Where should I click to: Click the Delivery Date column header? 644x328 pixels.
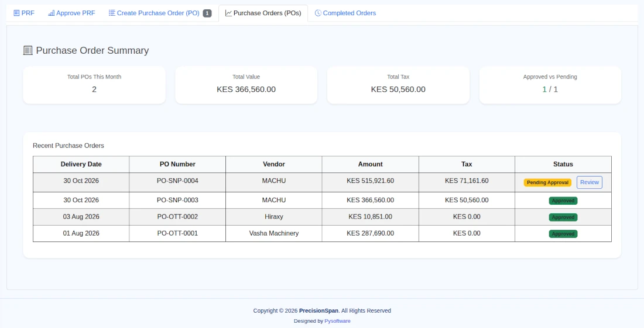(x=81, y=164)
